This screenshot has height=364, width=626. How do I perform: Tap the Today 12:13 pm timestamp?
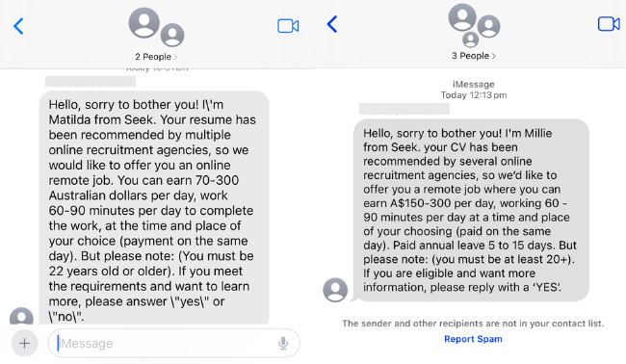pyautogui.click(x=474, y=95)
